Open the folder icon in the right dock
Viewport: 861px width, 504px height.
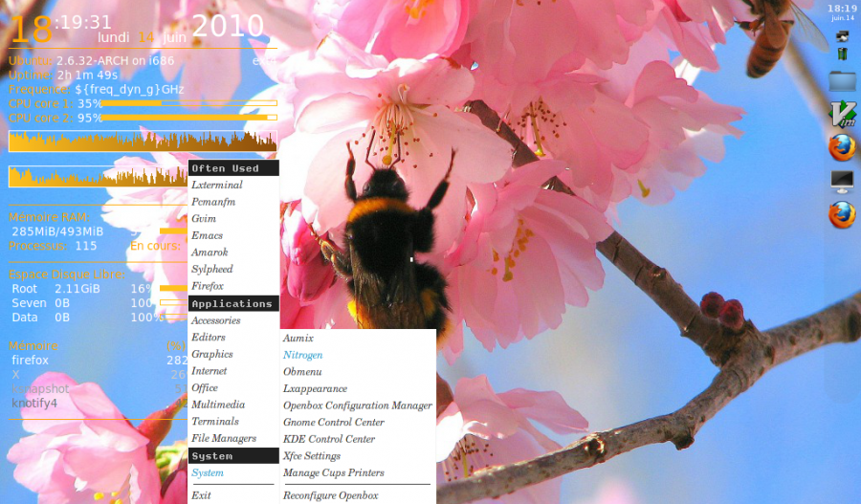pyautogui.click(x=842, y=81)
